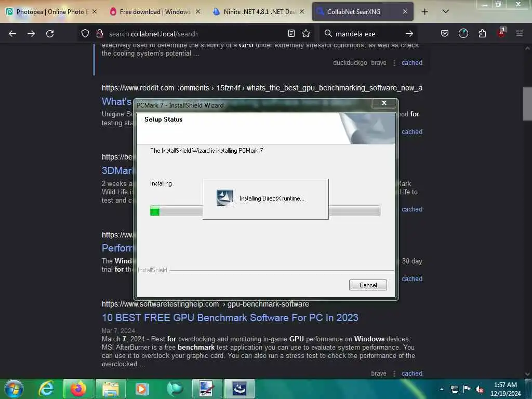Open Pocket save icon
This screenshot has width=532, height=399.
[445, 33]
